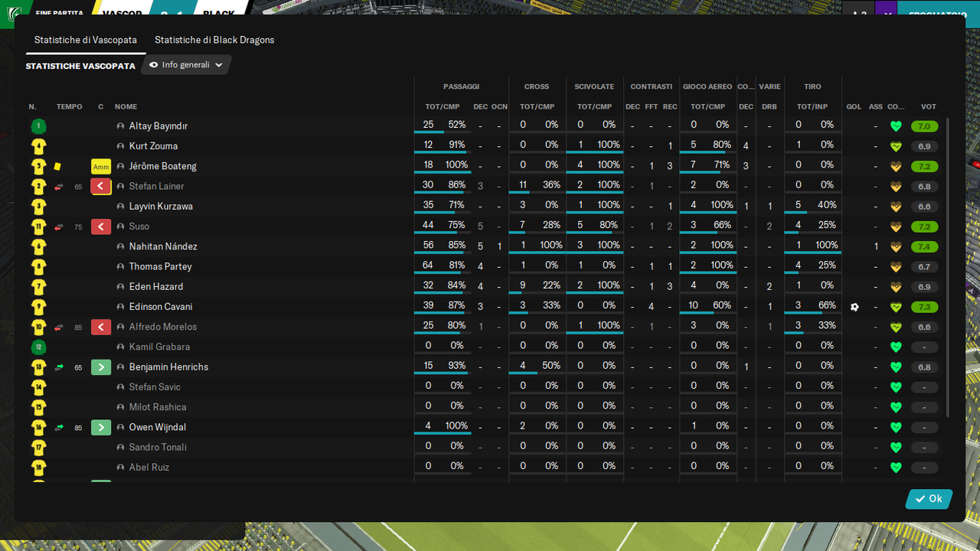The height and width of the screenshot is (551, 980).
Task: Sort by the VOT rating column header
Action: pos(929,106)
